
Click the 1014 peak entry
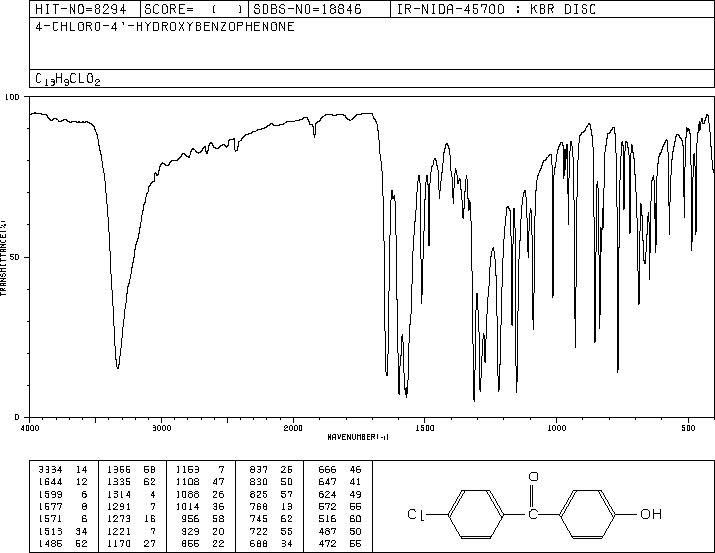[200, 506]
